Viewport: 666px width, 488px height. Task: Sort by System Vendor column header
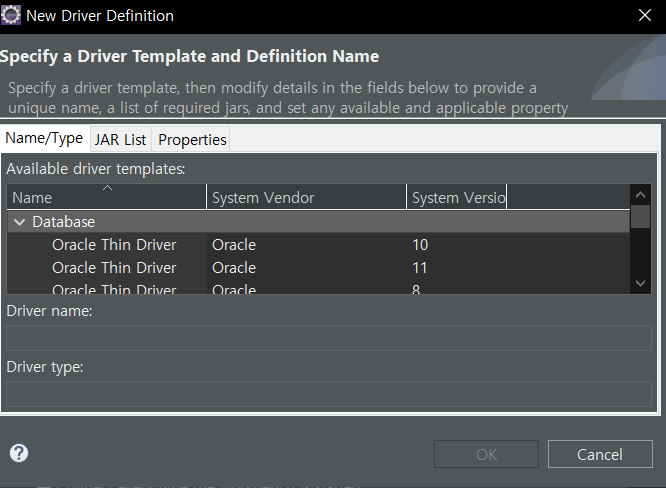tap(306, 197)
